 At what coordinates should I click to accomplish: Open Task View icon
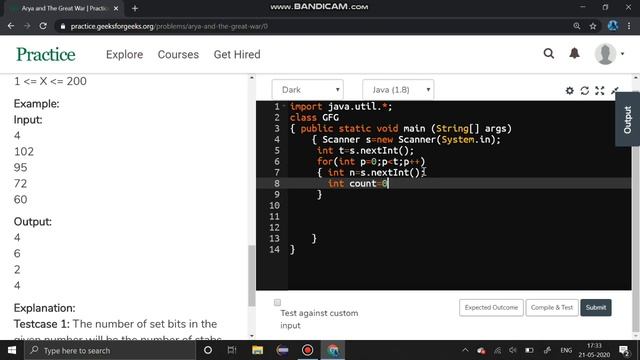tap(232, 350)
